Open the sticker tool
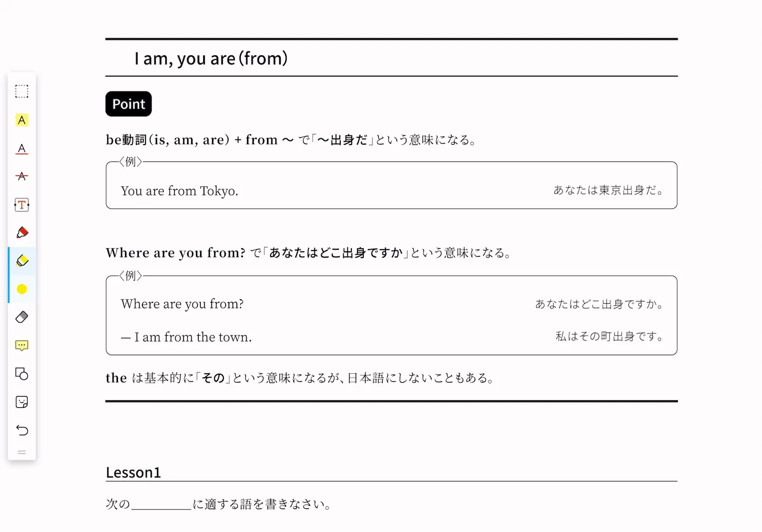 22,402
